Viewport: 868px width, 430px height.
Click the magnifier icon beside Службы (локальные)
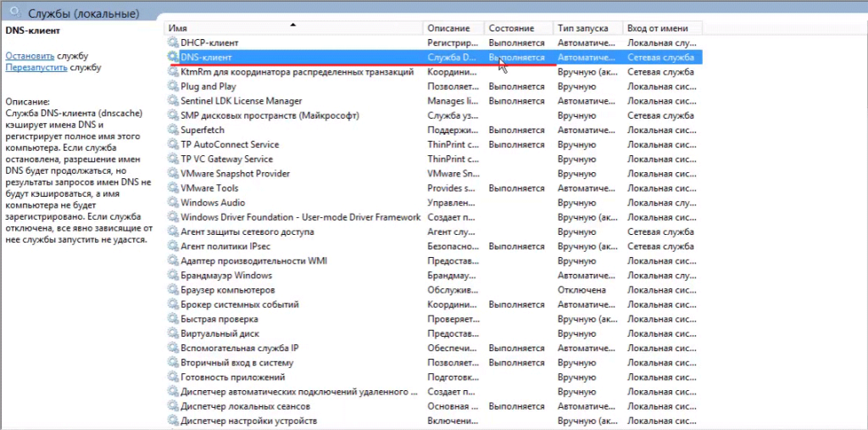pos(14,14)
